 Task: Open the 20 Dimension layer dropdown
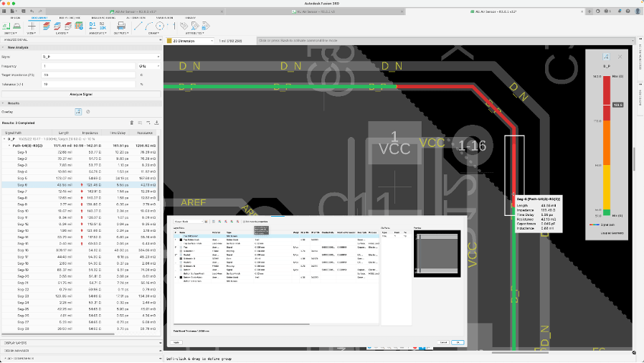(x=191, y=41)
